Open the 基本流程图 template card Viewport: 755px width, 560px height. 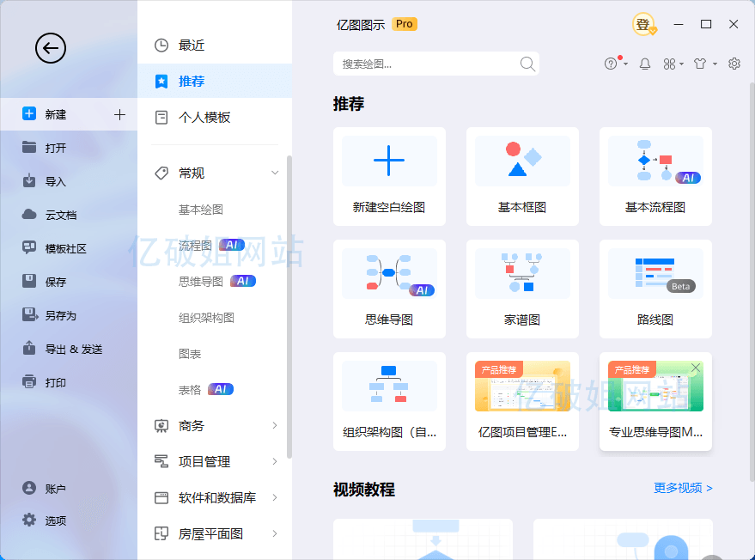coord(655,176)
